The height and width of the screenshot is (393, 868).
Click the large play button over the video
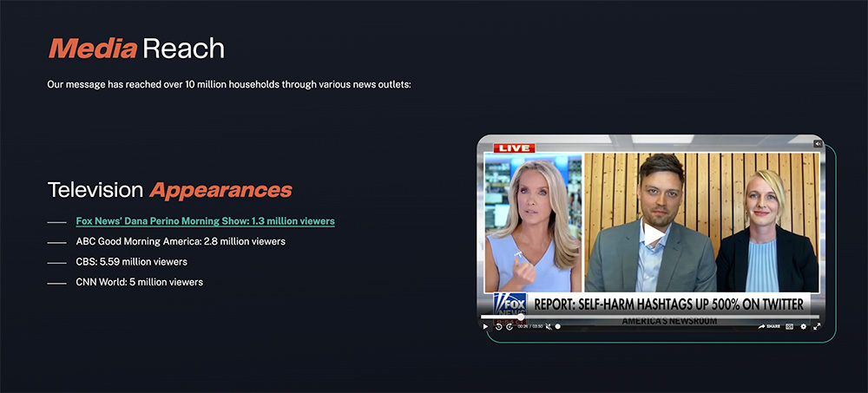tap(654, 234)
